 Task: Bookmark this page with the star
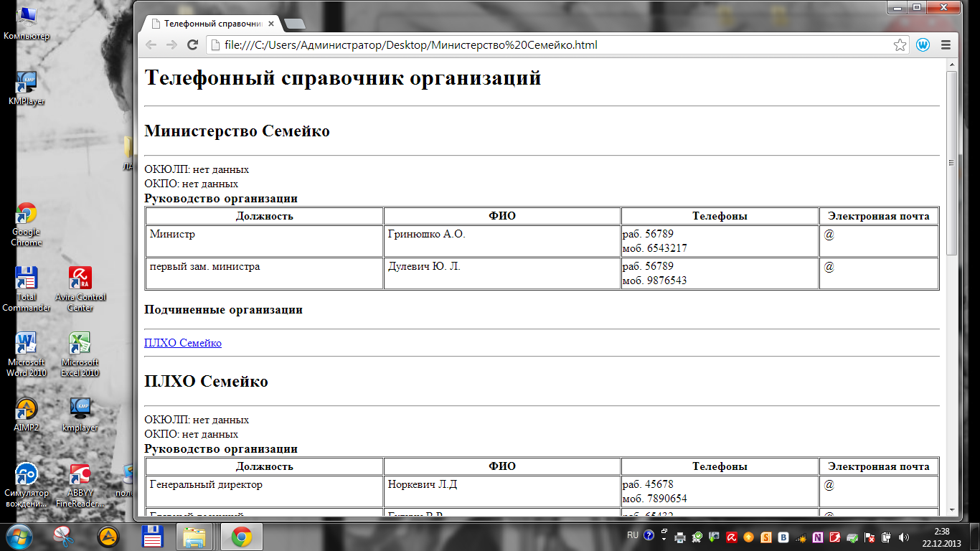[x=900, y=44]
